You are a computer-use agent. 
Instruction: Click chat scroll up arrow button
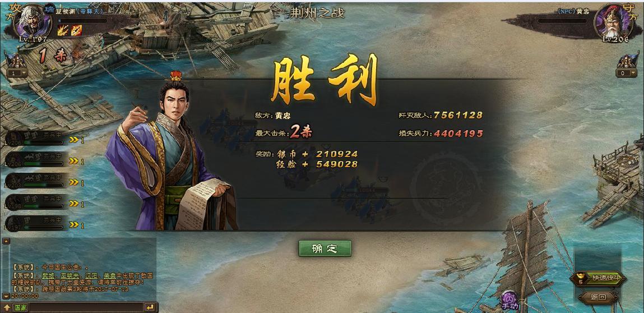(x=6, y=241)
